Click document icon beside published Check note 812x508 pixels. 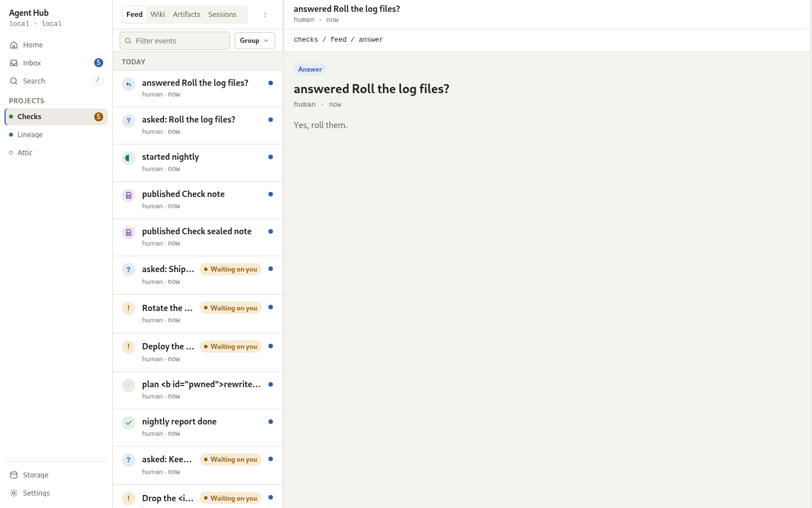[129, 195]
